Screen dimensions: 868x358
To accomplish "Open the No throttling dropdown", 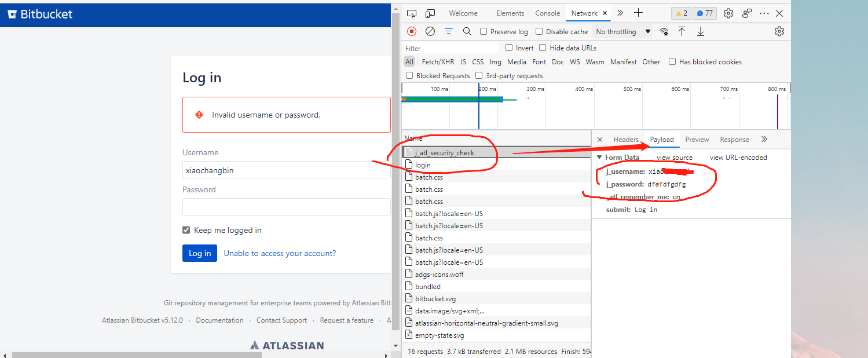I will pyautogui.click(x=623, y=31).
